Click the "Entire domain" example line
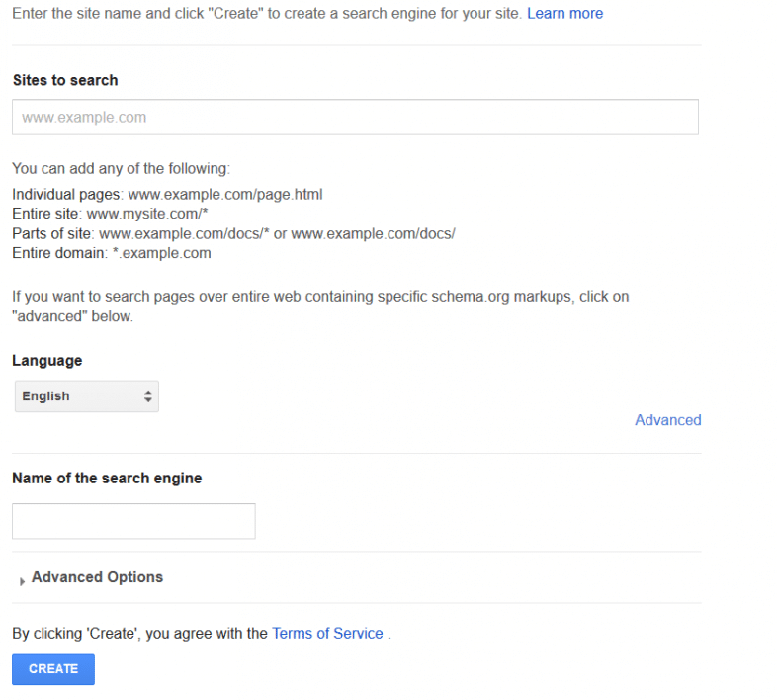The image size is (777, 700). 112,253
